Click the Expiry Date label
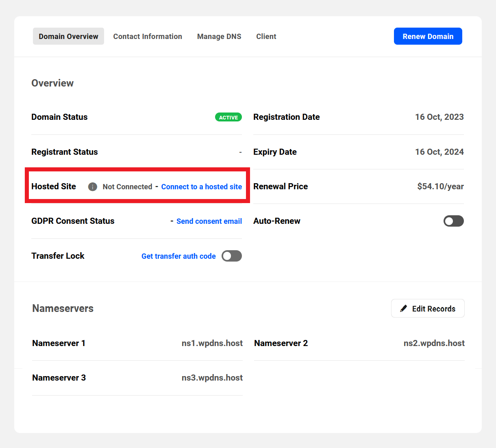The width and height of the screenshot is (496, 448). click(x=275, y=152)
